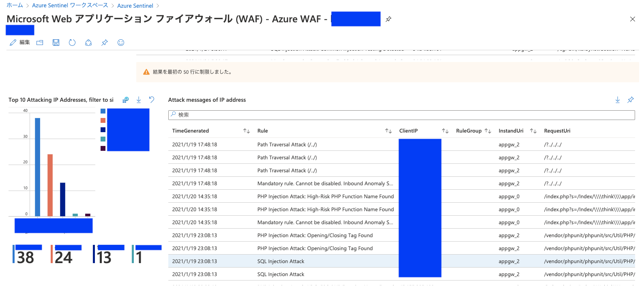Pin the Attack messages table to dashboard

click(x=631, y=100)
